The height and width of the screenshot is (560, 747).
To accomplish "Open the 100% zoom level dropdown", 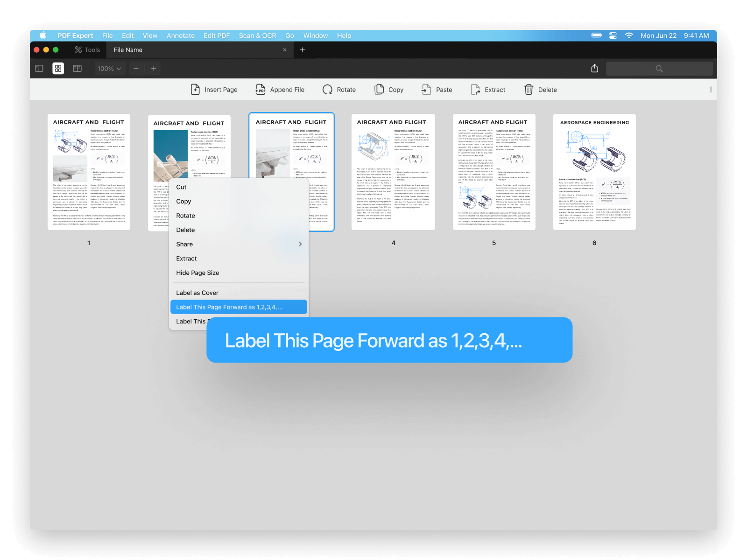I will 109,69.
